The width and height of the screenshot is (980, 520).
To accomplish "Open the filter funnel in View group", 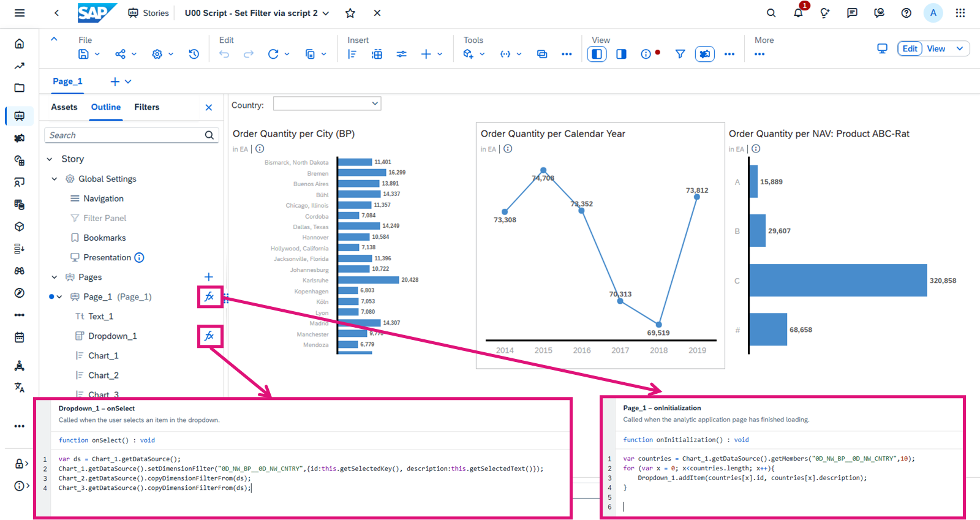I will pos(680,54).
